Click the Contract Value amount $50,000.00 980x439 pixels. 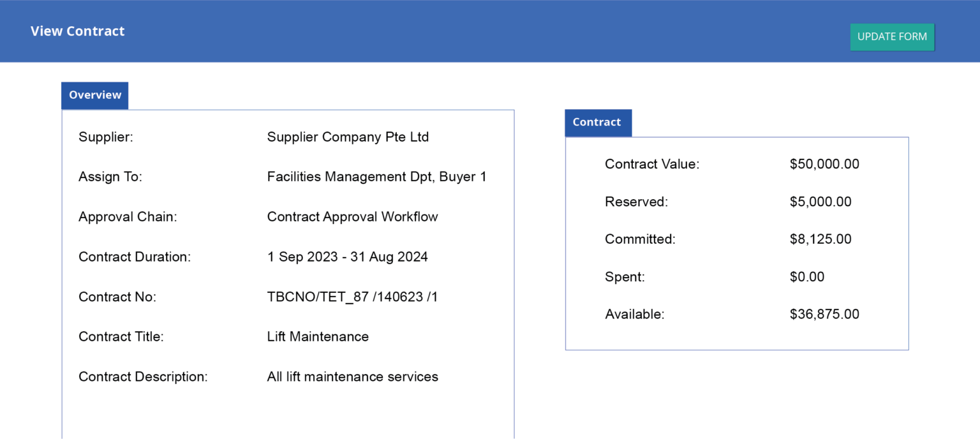(824, 164)
